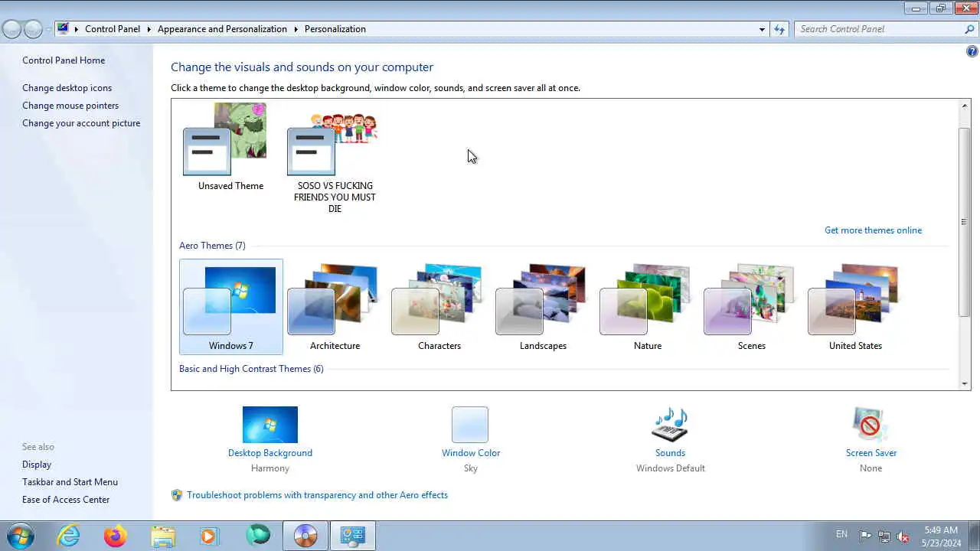This screenshot has width=980, height=551.
Task: Expand arrow before Control Panel breadcrumb
Action: coord(77,29)
